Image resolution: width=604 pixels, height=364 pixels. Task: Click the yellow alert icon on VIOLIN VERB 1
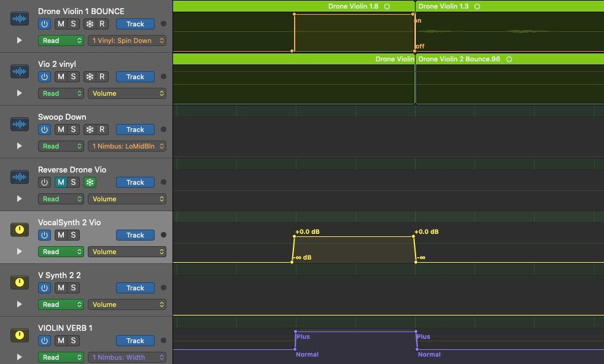point(19,335)
